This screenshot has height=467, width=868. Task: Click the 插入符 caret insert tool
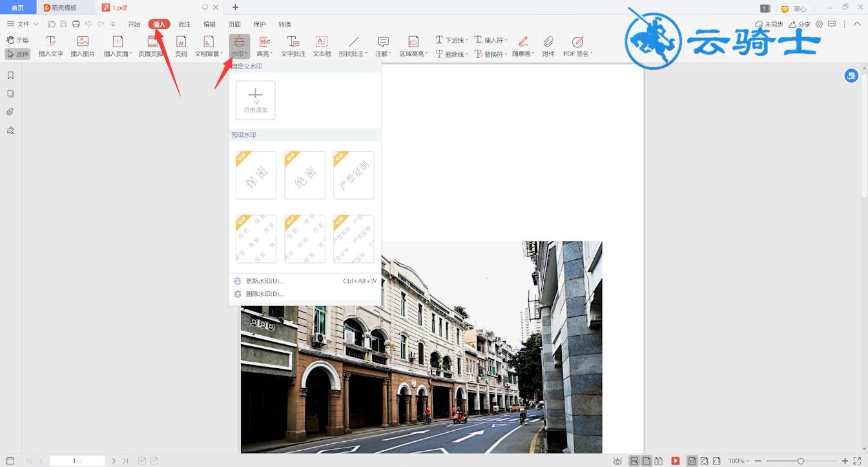pyautogui.click(x=490, y=40)
